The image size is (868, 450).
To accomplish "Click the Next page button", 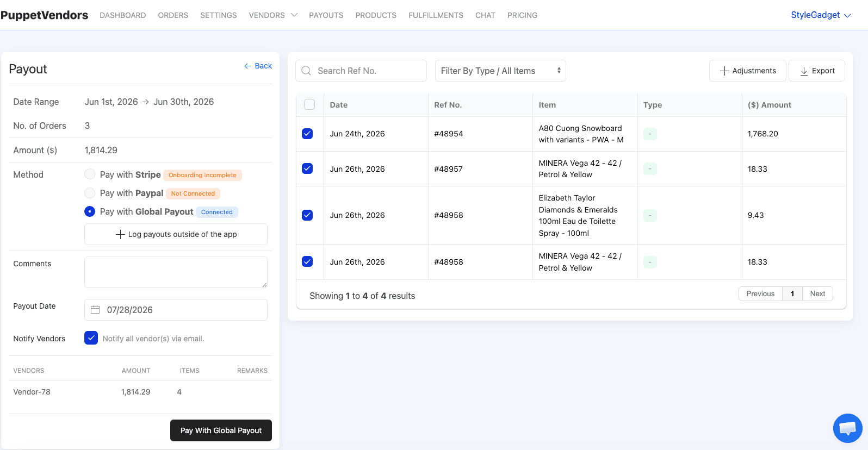I will [x=817, y=294].
